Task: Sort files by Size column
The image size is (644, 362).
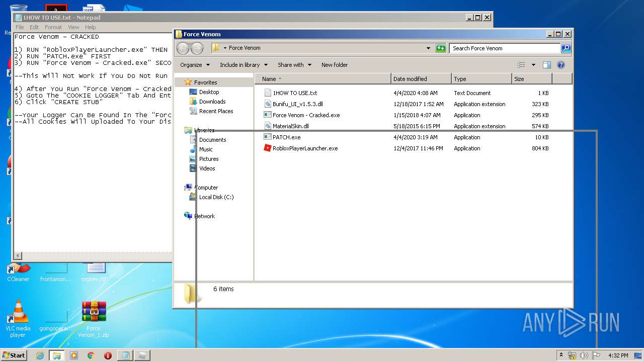Action: (x=532, y=79)
